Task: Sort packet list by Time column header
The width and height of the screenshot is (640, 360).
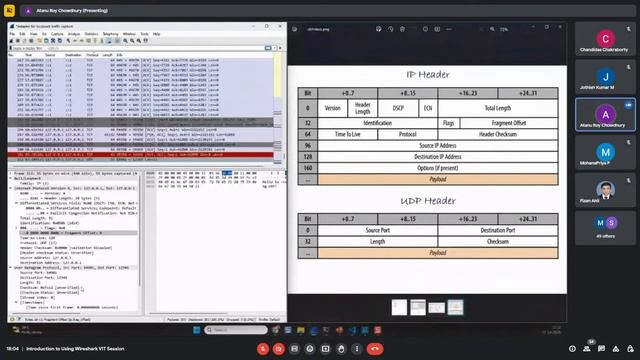Action: pyautogui.click(x=29, y=55)
